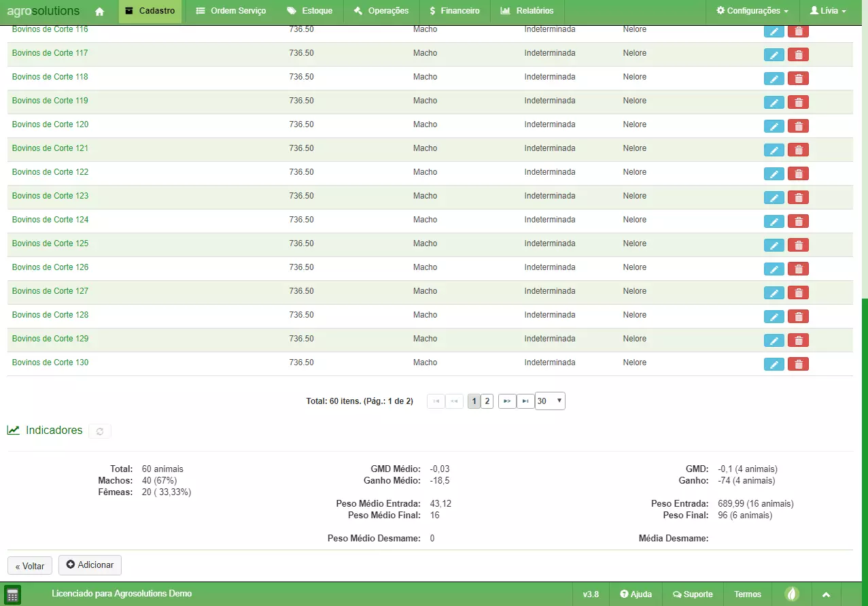Viewport: 868px width, 606px height.
Task: Click the green leaf icon in footer
Action: tap(792, 594)
